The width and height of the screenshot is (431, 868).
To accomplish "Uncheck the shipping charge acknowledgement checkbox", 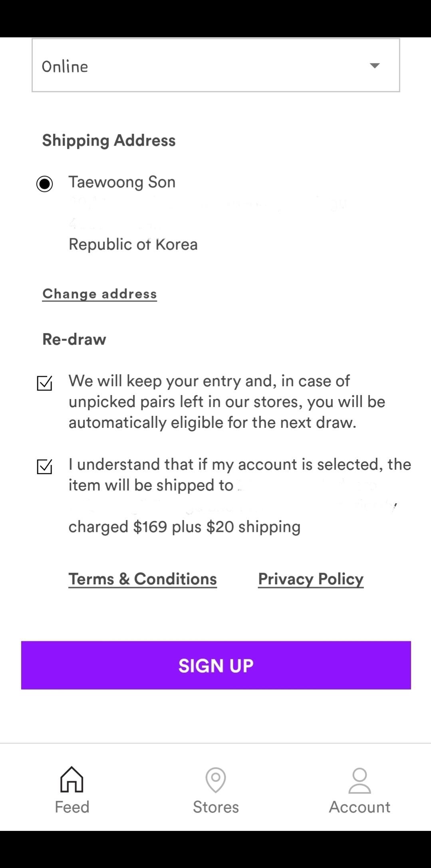I will click(x=44, y=466).
